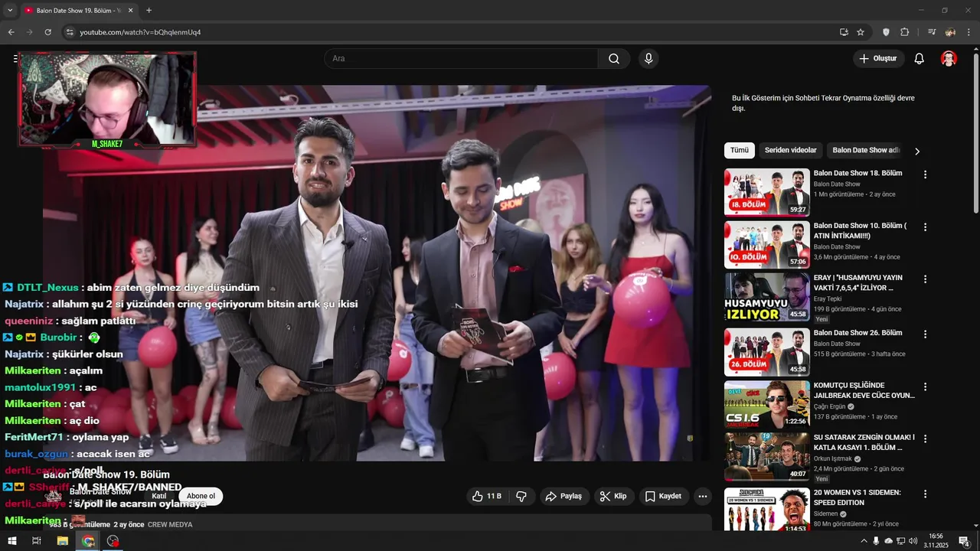The width and height of the screenshot is (980, 551).
Task: Open Chrome three-dot menu
Action: 969,32
